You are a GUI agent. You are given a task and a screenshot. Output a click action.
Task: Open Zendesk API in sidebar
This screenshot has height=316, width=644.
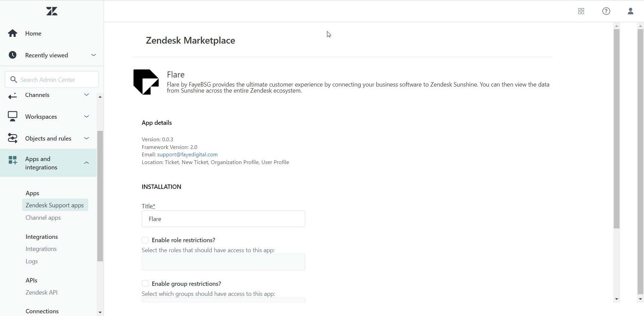pyautogui.click(x=42, y=293)
